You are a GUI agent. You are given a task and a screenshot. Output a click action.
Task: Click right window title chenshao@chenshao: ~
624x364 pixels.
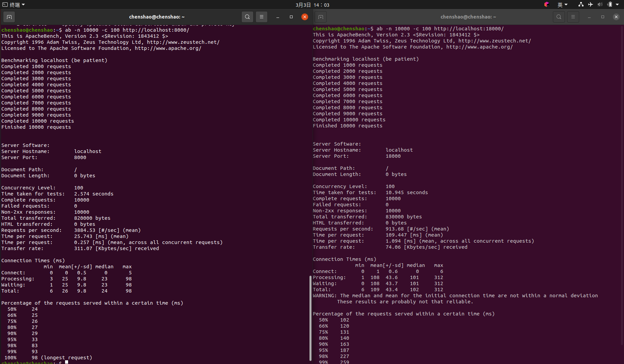pyautogui.click(x=468, y=17)
